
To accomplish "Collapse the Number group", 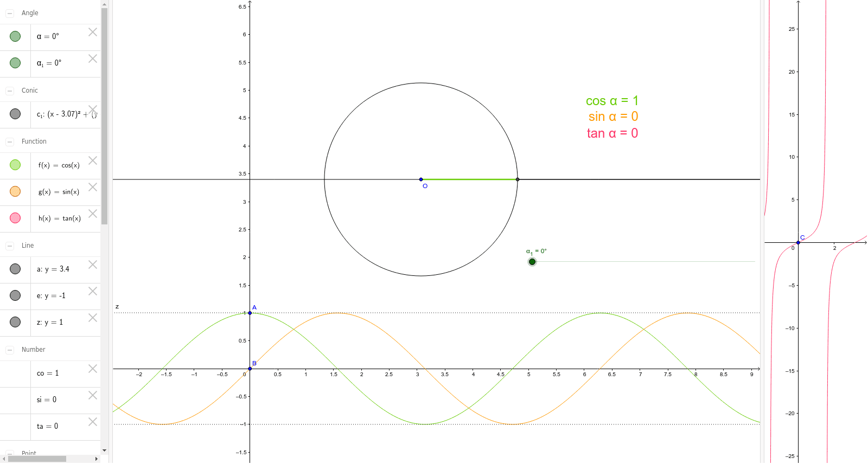I will [10, 350].
